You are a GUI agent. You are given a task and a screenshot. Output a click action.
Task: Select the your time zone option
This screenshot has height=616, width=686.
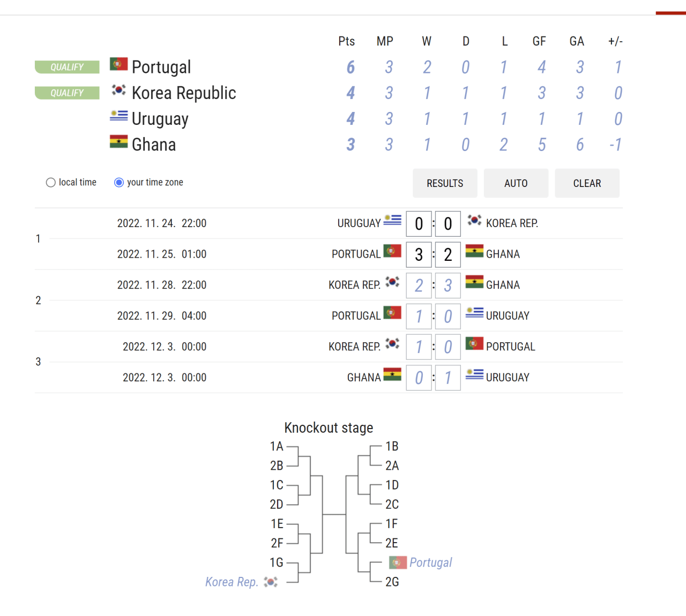pos(119,183)
